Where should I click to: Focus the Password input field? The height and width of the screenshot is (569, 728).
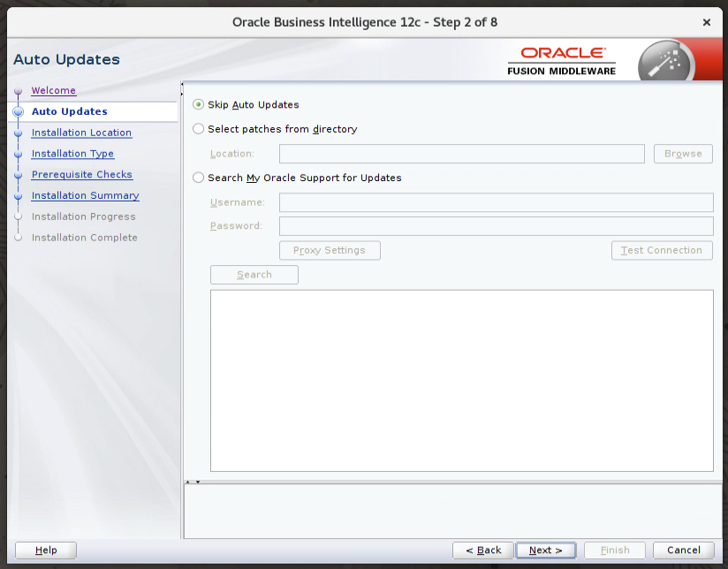[x=496, y=225]
